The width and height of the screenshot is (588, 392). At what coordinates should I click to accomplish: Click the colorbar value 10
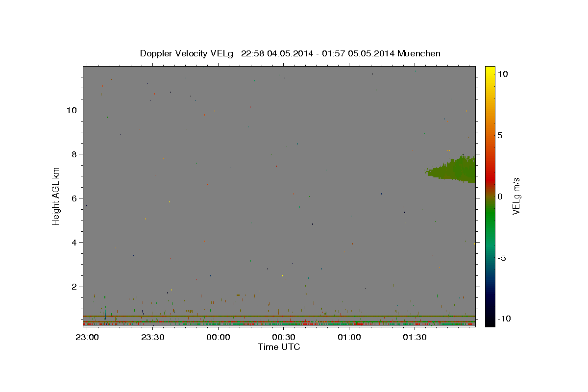pyautogui.click(x=503, y=74)
